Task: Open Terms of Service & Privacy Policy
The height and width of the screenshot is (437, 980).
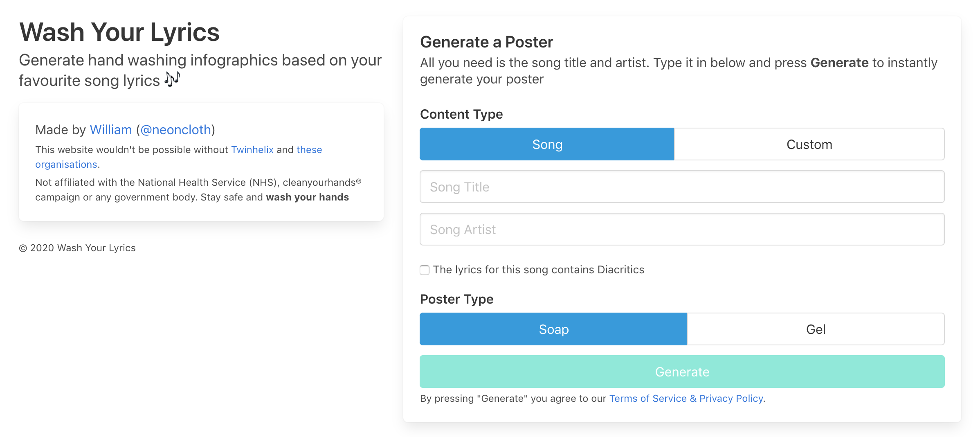Action: [686, 399]
